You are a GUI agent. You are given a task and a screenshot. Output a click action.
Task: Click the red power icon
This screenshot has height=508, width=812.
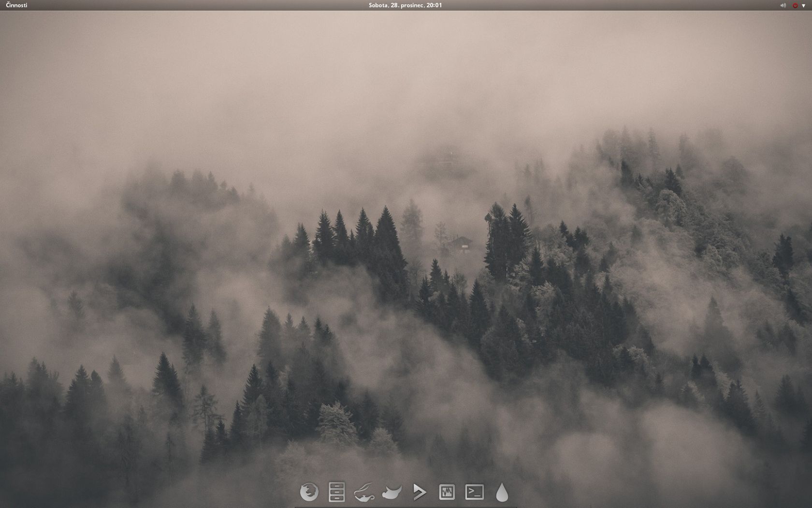click(795, 5)
